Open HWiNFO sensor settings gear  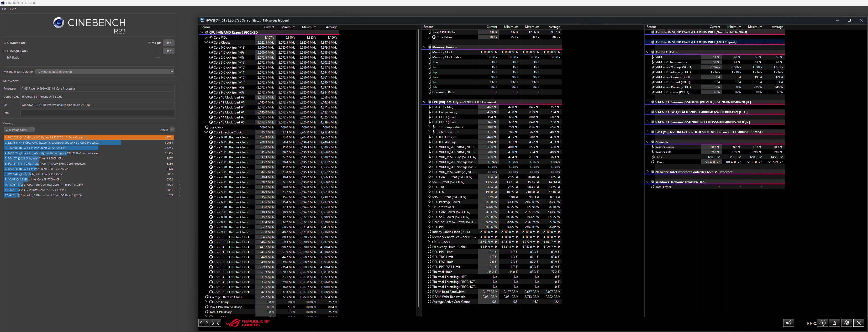846,323
